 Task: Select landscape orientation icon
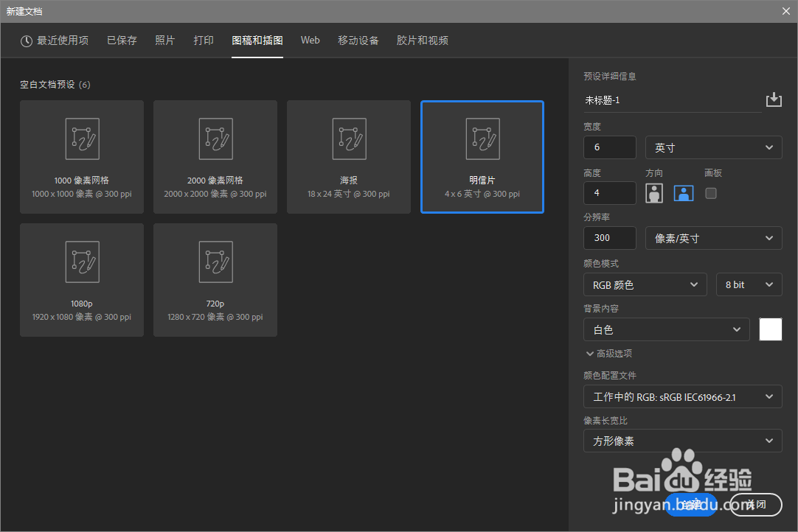click(x=684, y=193)
